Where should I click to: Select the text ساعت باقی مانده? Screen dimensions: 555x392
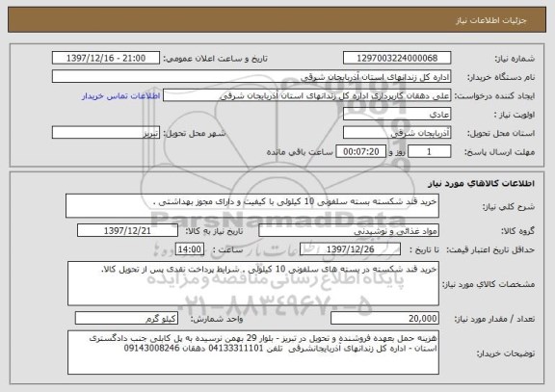coord(300,152)
